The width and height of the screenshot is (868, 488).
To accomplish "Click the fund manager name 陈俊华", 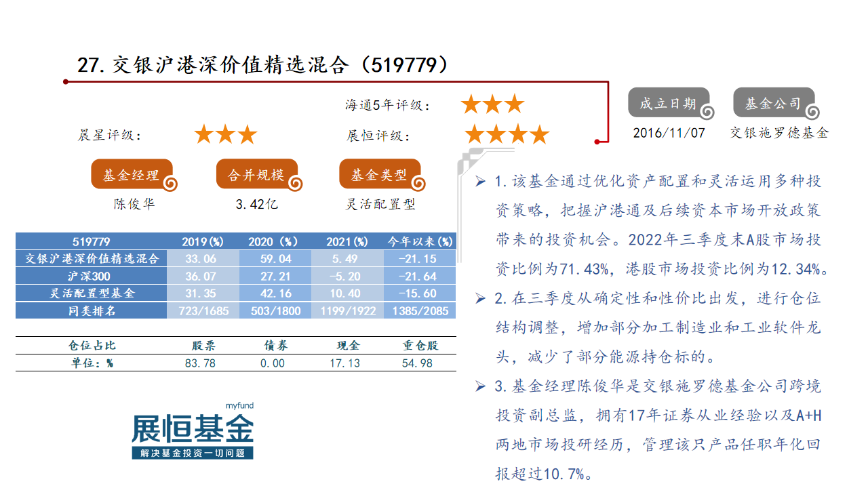I will coord(134,204).
